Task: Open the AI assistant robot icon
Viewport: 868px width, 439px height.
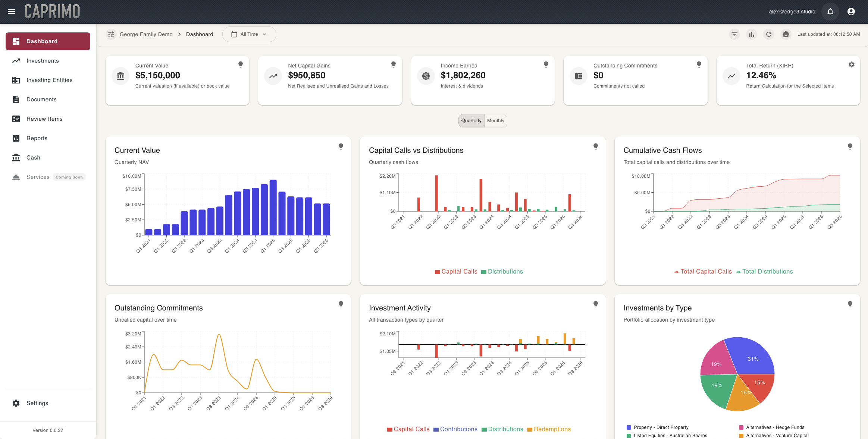Action: tap(786, 34)
